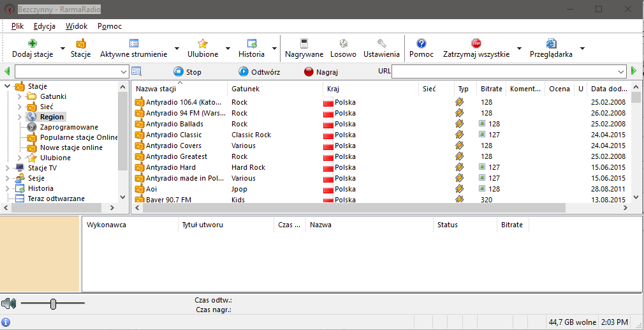Click the Pomoc toolbar icon
The width and height of the screenshot is (644, 330).
click(x=421, y=43)
